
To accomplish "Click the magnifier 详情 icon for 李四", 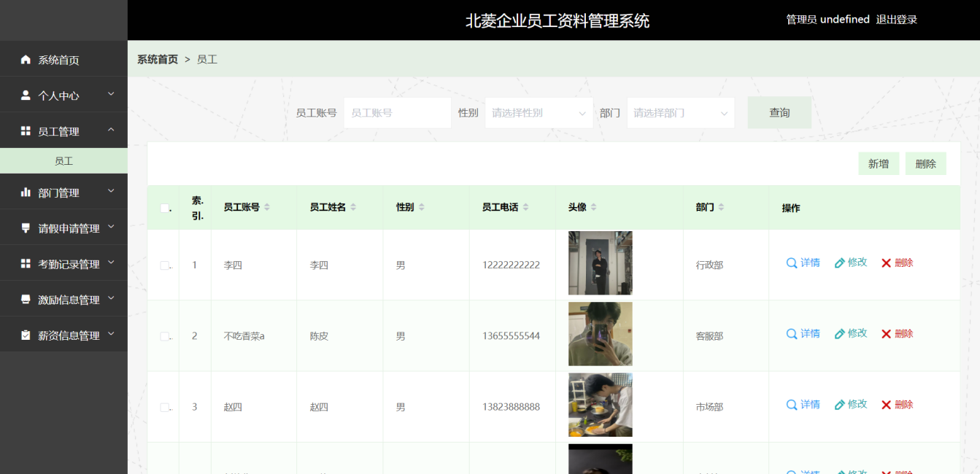I will 792,263.
